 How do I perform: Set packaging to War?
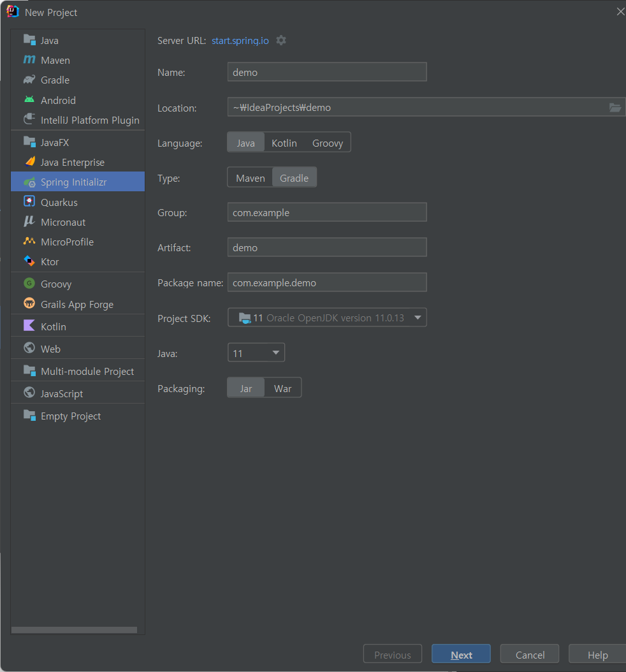[x=283, y=388]
